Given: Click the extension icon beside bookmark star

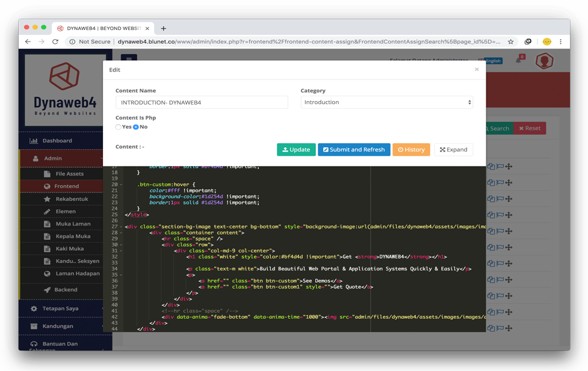Looking at the screenshot, I should click(528, 41).
